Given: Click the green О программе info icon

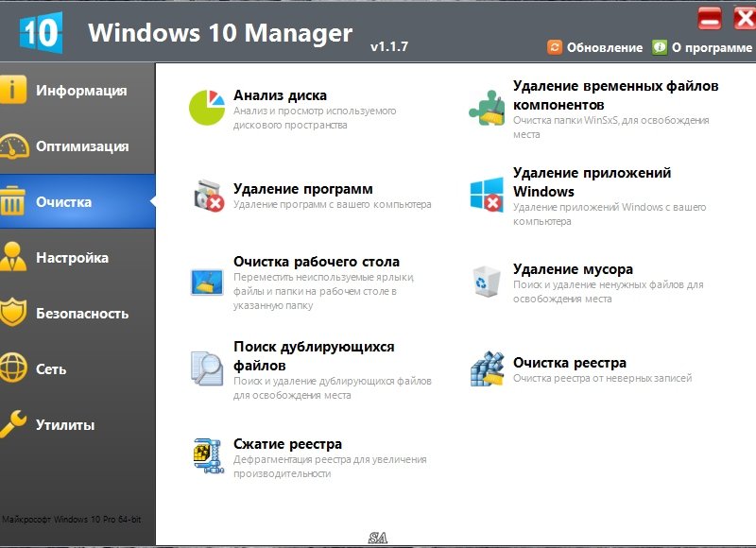Looking at the screenshot, I should 659,47.
